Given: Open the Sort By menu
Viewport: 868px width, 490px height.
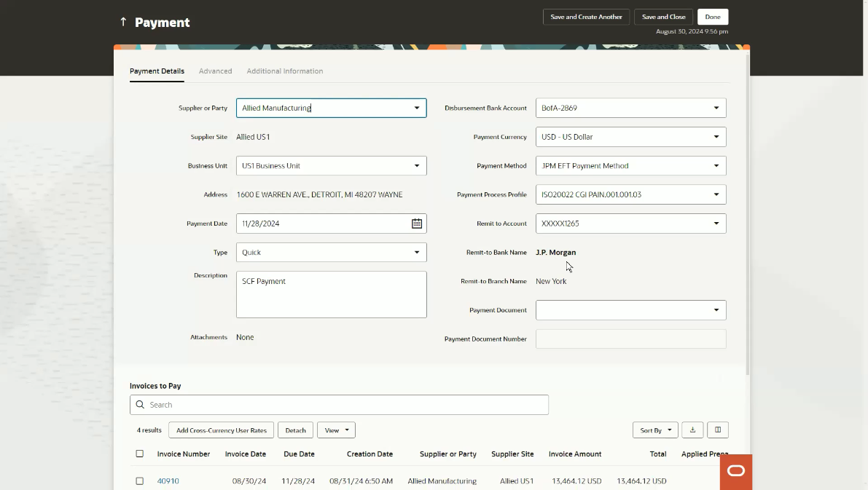Looking at the screenshot, I should click(x=654, y=430).
